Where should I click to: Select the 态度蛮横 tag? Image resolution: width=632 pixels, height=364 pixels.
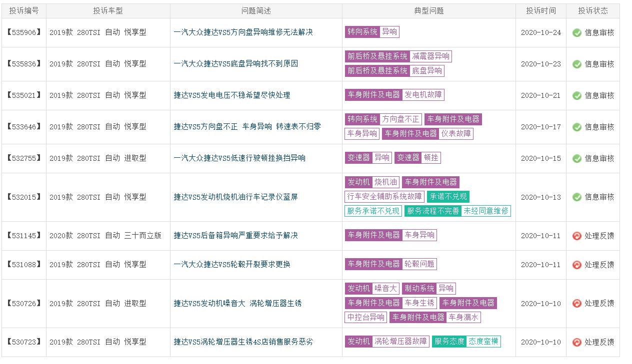tap(483, 342)
